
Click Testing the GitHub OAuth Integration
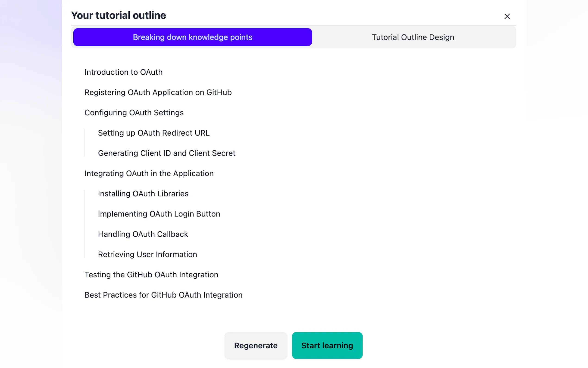(151, 275)
